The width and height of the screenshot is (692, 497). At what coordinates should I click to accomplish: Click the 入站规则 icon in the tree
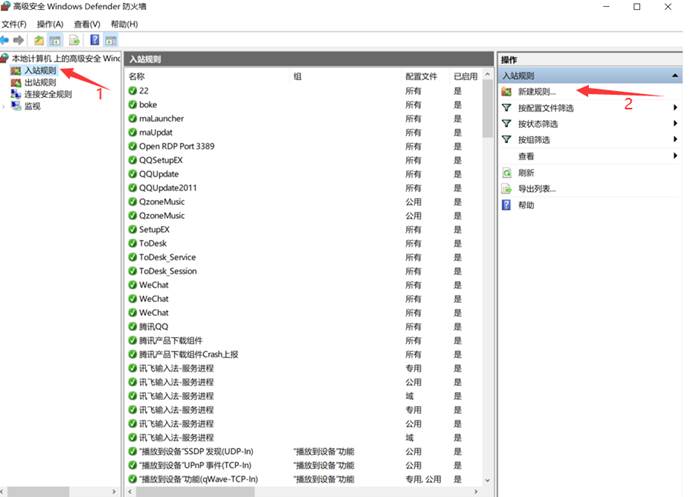pyautogui.click(x=16, y=71)
